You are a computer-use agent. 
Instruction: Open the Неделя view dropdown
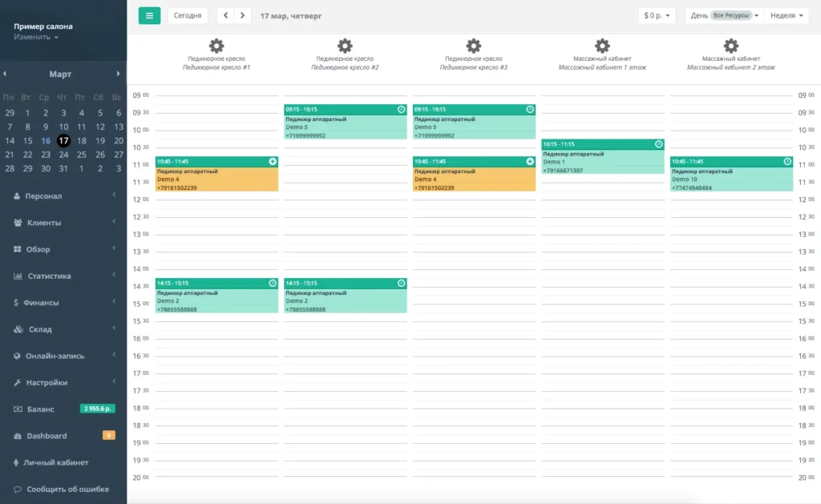[787, 16]
